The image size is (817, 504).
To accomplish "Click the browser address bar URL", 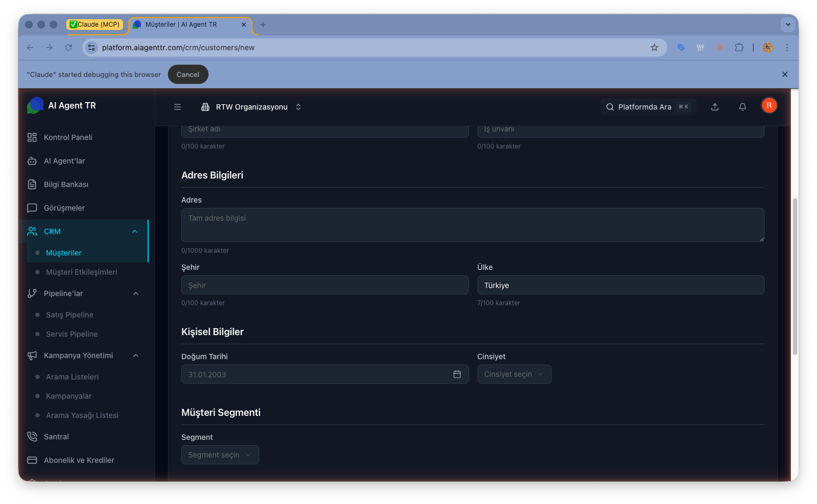I will [178, 48].
